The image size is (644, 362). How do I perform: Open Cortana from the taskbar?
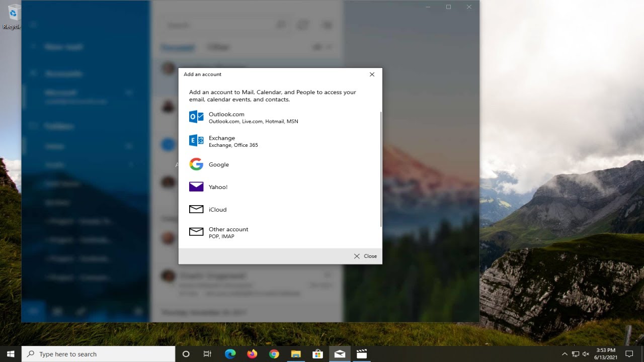tap(186, 354)
